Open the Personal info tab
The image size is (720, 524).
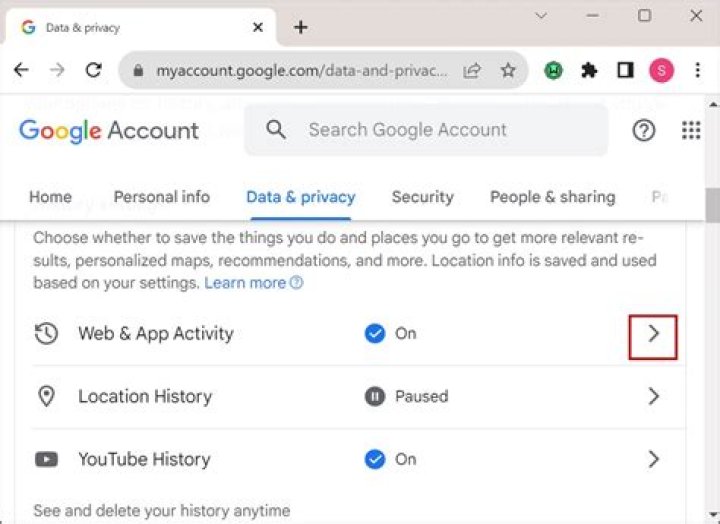coord(161,197)
